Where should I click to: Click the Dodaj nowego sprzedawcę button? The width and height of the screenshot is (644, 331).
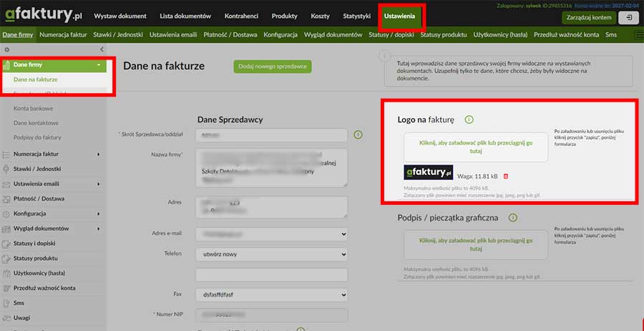(271, 66)
